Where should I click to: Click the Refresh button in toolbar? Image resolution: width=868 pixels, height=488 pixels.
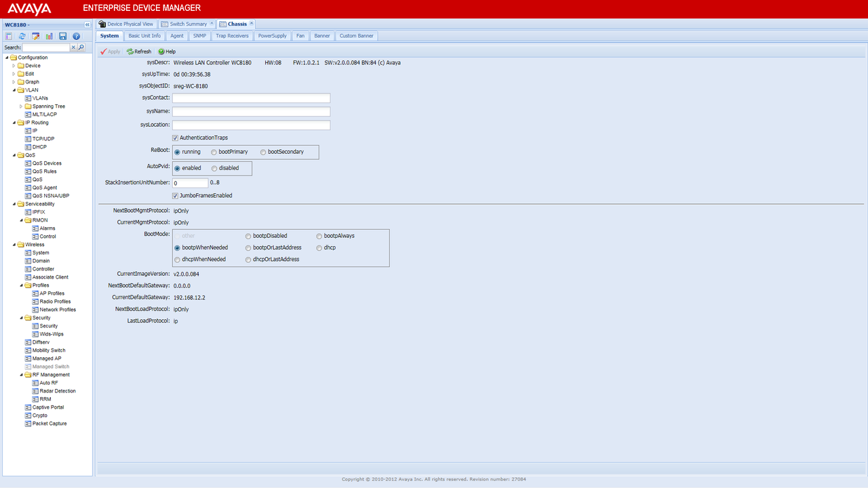coord(139,52)
